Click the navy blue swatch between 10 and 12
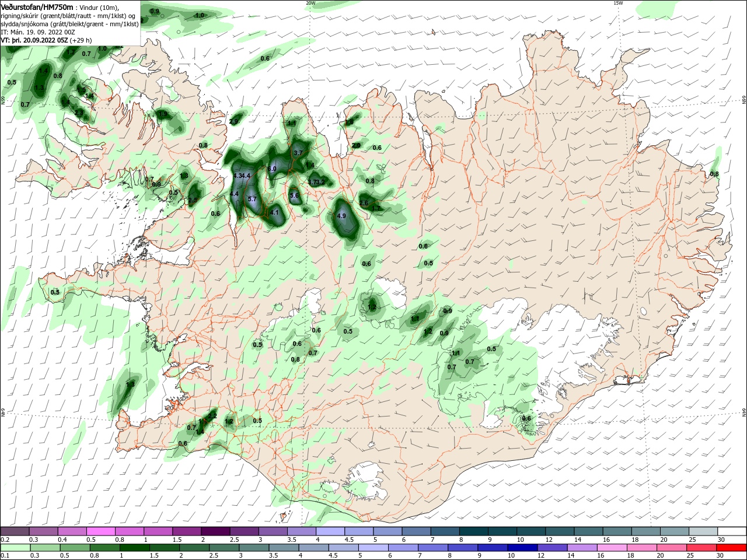 tap(523, 548)
